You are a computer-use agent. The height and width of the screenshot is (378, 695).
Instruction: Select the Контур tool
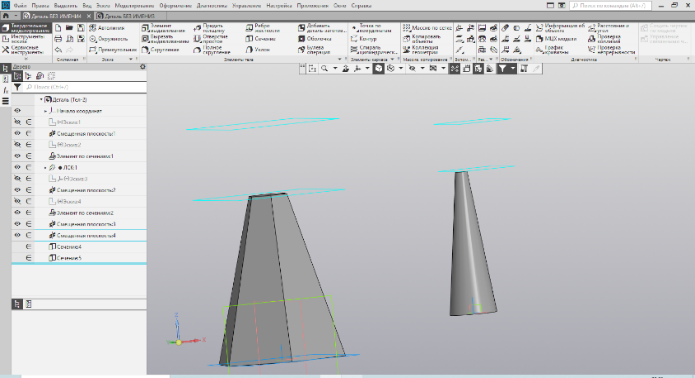pyautogui.click(x=364, y=39)
